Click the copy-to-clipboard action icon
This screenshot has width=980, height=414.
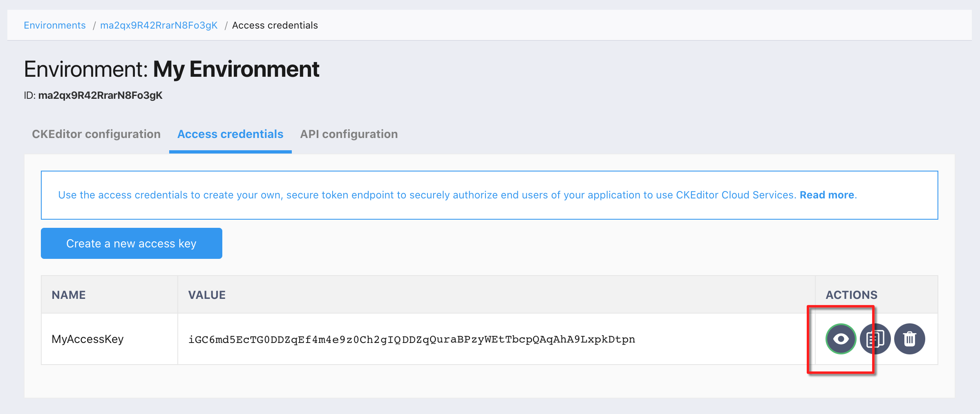coord(875,339)
